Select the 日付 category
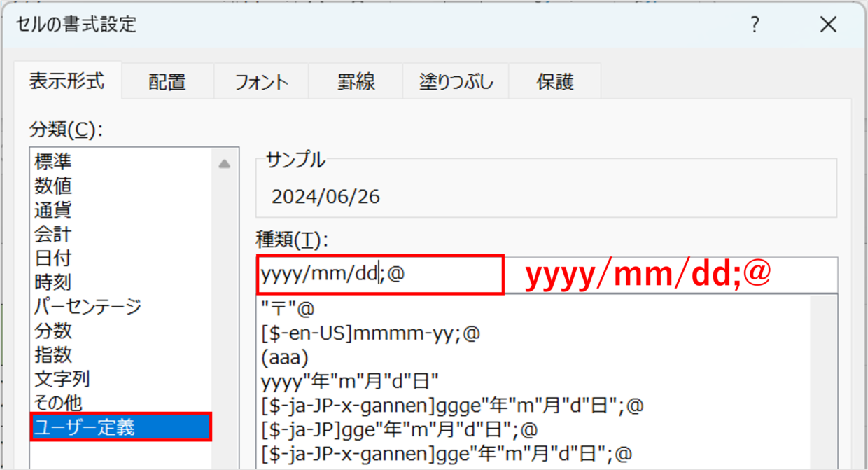Image resolution: width=868 pixels, height=470 pixels. pyautogui.click(x=53, y=258)
